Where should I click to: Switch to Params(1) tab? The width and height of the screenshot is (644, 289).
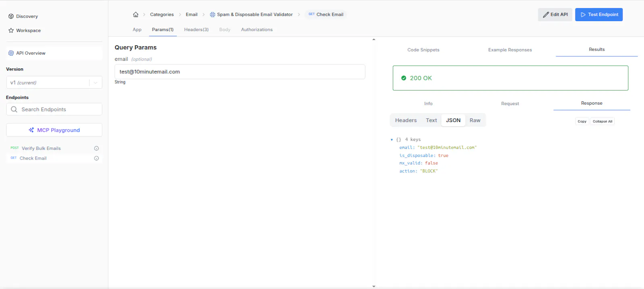163,30
